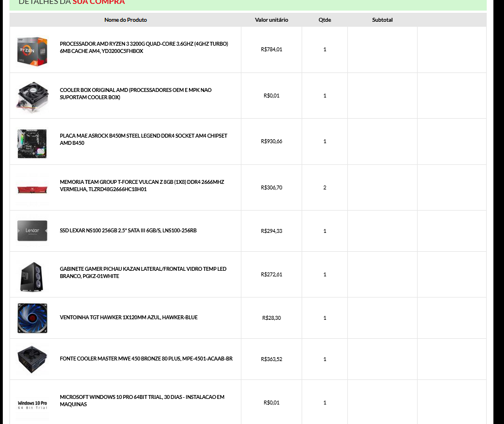The image size is (504, 424).
Task: Click the Valor unitário column header
Action: pos(272,20)
